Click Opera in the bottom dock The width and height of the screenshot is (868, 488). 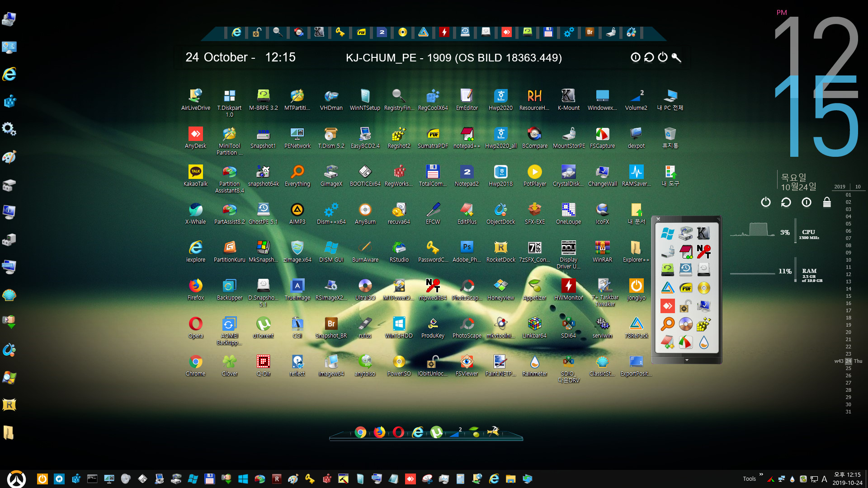tap(398, 432)
